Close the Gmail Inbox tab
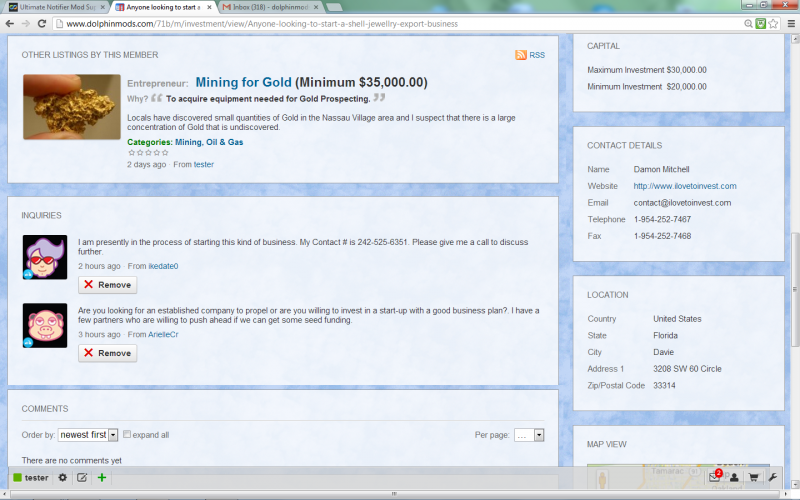800x500 pixels. (316, 7)
